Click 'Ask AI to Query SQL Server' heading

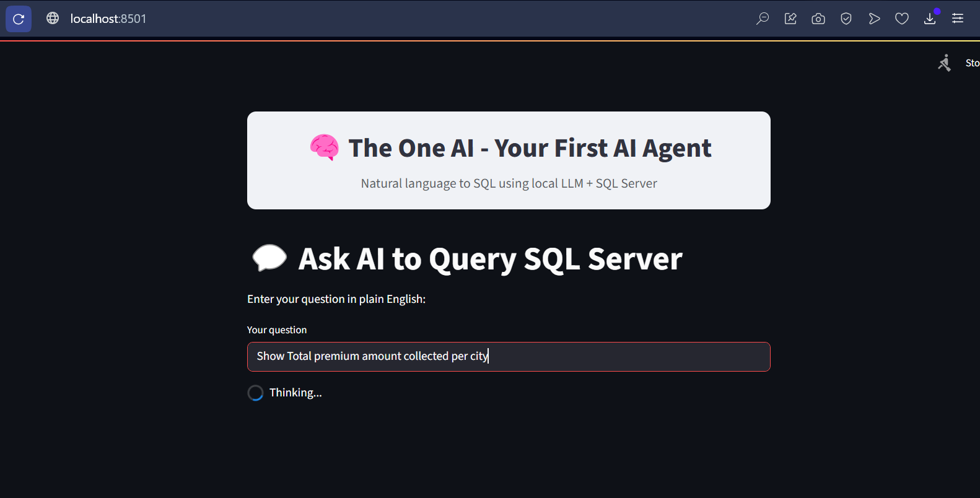pyautogui.click(x=490, y=259)
